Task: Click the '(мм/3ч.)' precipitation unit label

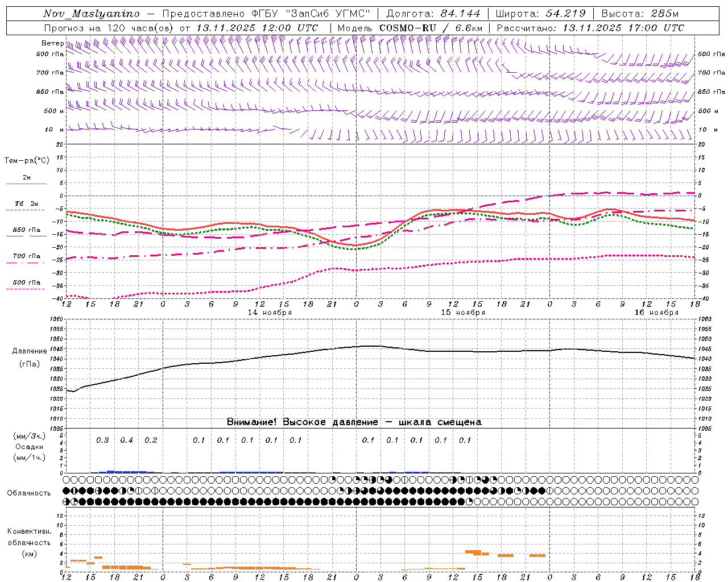Action: point(30,436)
